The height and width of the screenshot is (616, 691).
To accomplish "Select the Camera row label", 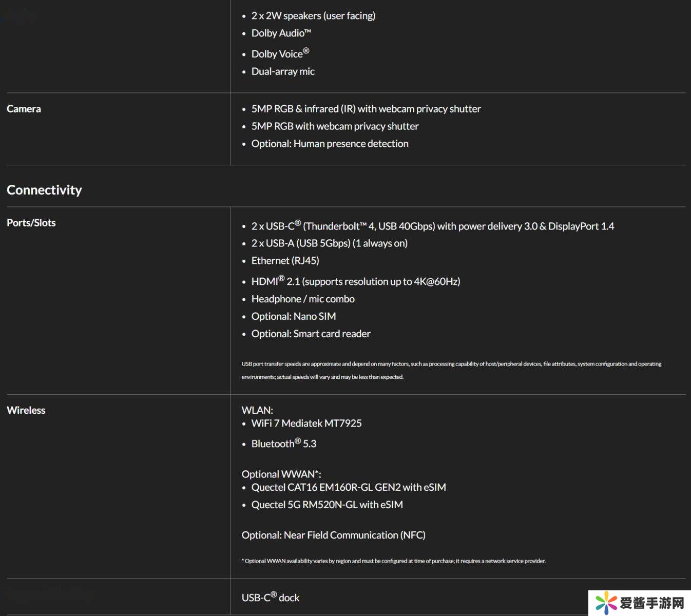I will [x=24, y=109].
